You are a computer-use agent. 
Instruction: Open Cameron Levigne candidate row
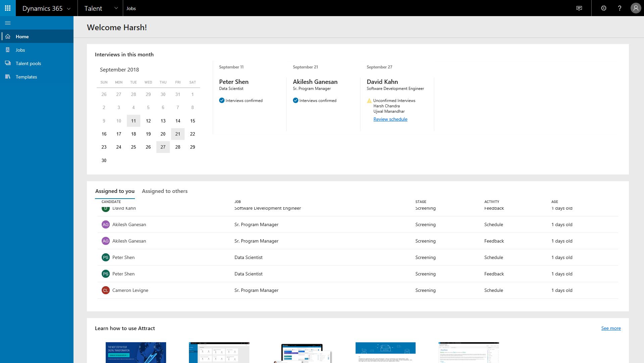pos(130,290)
